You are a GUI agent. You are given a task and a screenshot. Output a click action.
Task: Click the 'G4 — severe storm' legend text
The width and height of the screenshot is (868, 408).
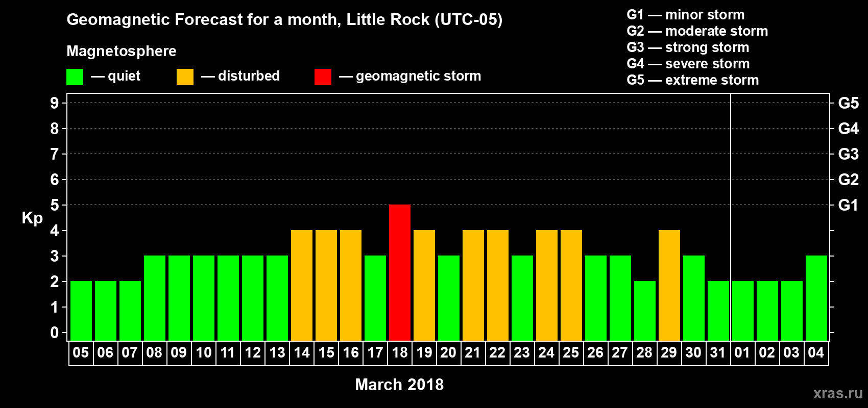pyautogui.click(x=688, y=64)
